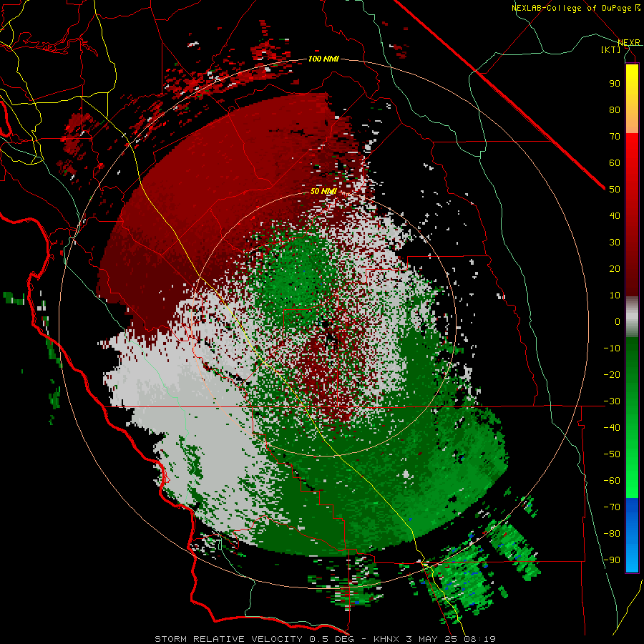
Task: Select the 50 NMI range ring label
Action: click(323, 191)
